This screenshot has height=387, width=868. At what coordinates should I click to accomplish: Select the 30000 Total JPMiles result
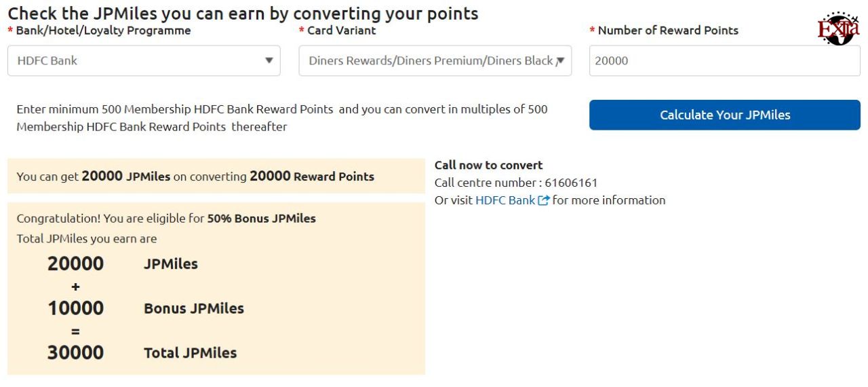(75, 352)
